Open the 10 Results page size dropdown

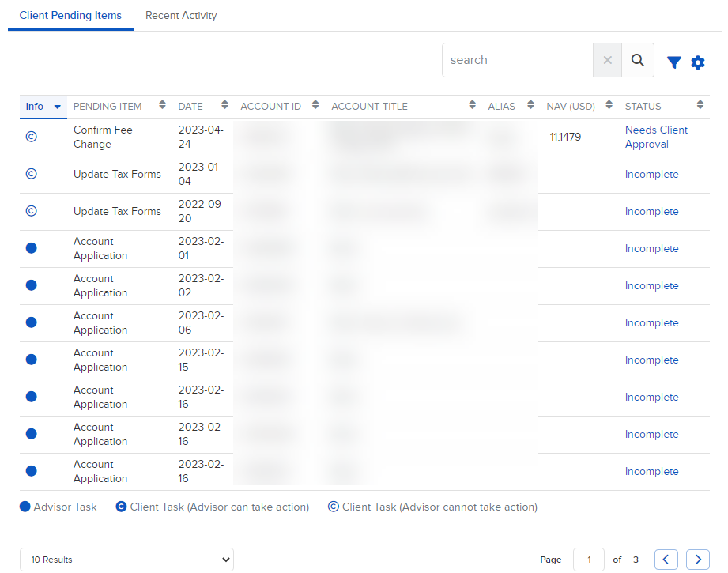tap(126, 560)
